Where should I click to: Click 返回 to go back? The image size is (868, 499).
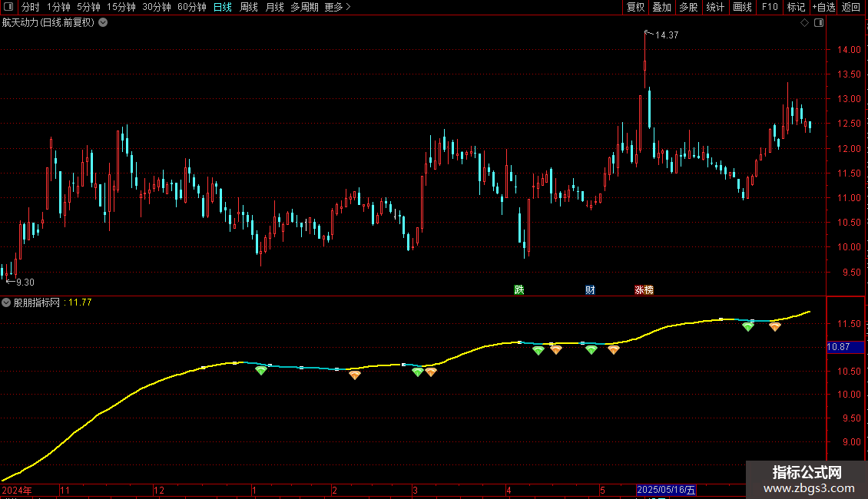tap(851, 7)
